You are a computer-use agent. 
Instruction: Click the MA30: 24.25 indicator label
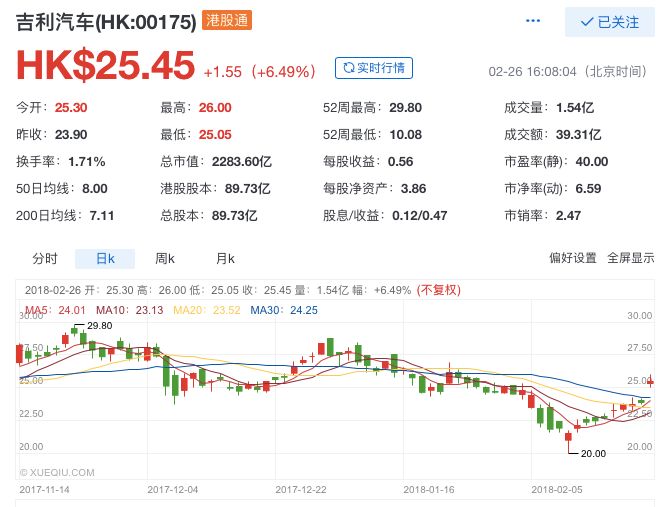tap(284, 310)
